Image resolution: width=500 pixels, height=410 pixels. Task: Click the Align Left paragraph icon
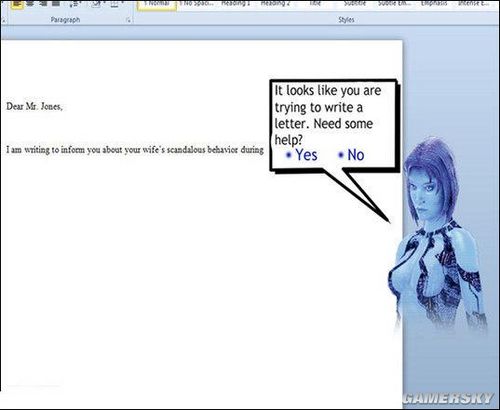click(x=17, y=4)
